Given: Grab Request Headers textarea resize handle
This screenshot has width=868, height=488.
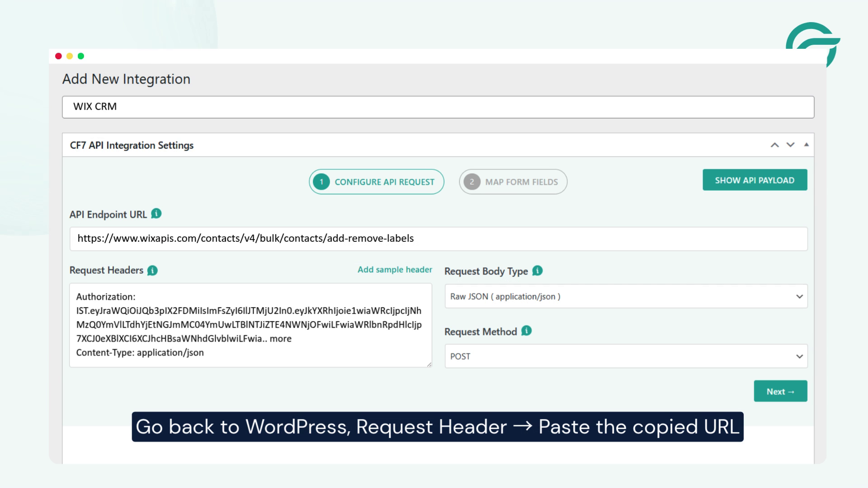Looking at the screenshot, I should tap(429, 364).
